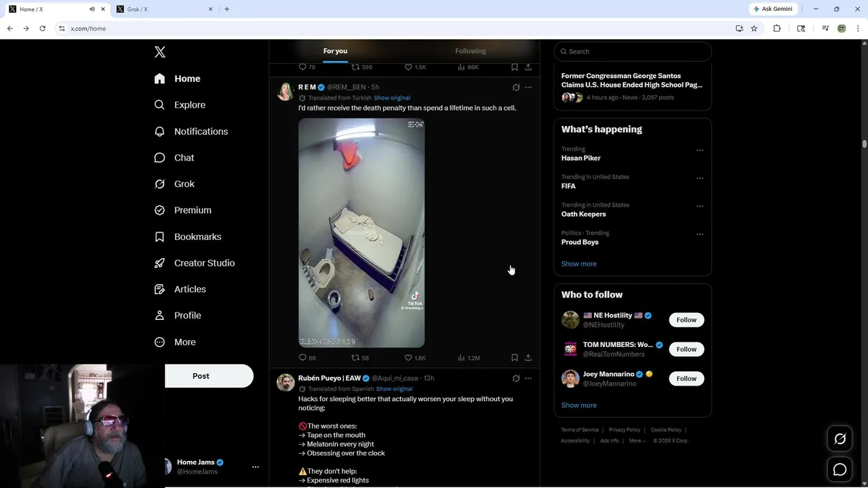Click the Bookmarks bookmark icon in sidebar

pyautogui.click(x=159, y=237)
